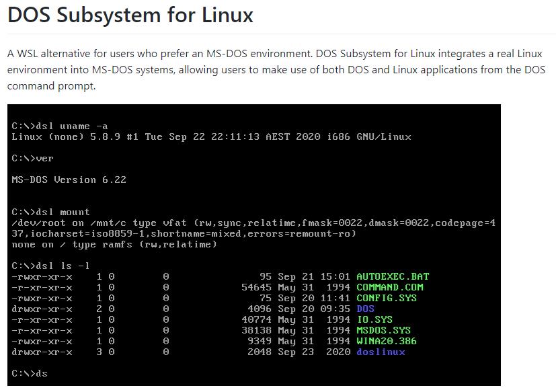
Task: Select the ver command line
Action: click(34, 158)
